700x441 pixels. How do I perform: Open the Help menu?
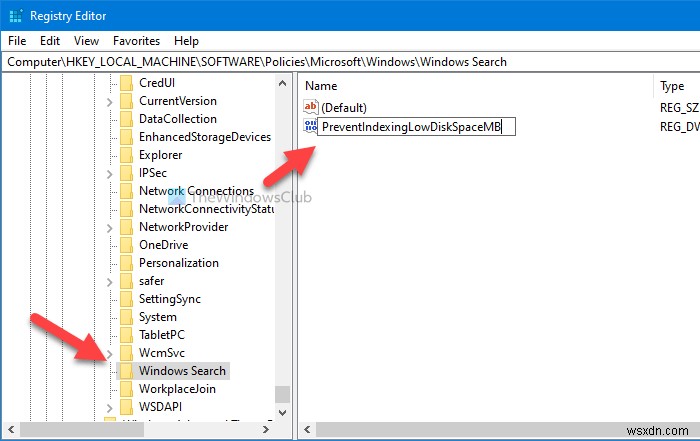point(186,41)
